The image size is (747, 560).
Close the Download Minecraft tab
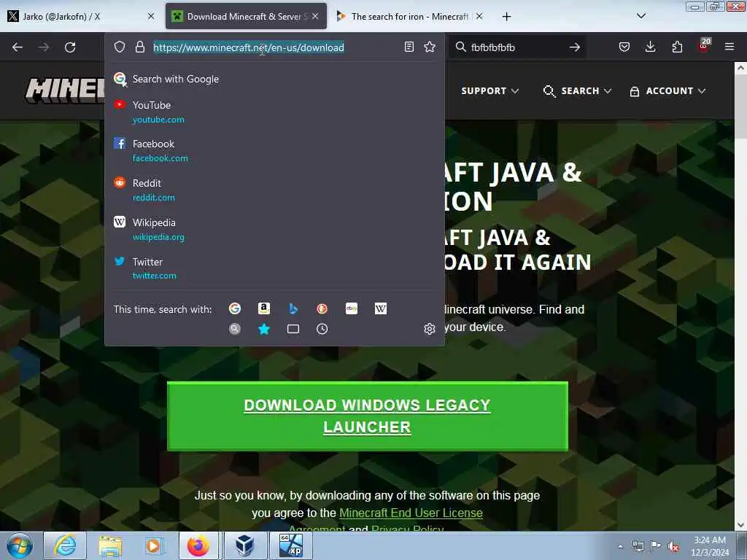coord(315,16)
